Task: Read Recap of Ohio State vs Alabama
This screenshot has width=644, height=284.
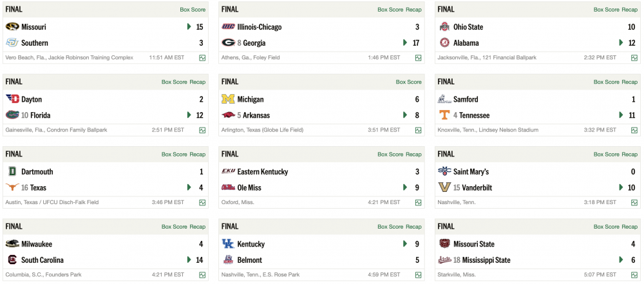Action: pyautogui.click(x=630, y=10)
